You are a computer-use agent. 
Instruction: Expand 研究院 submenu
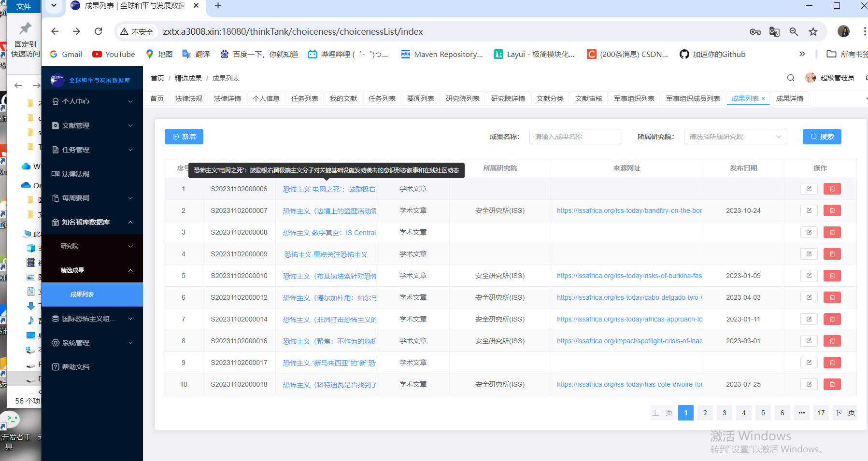coord(92,246)
